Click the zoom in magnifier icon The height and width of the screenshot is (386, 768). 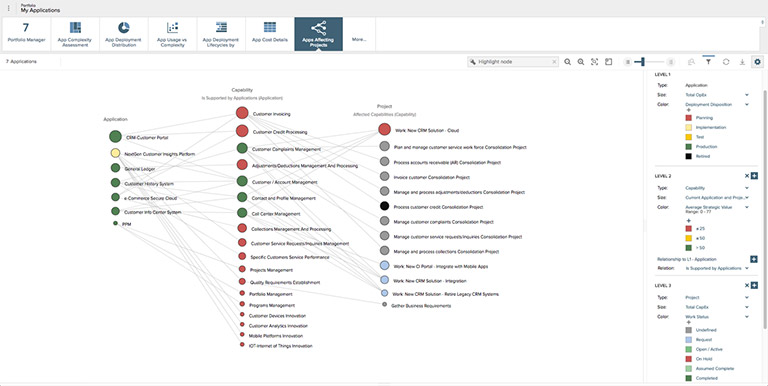581,62
